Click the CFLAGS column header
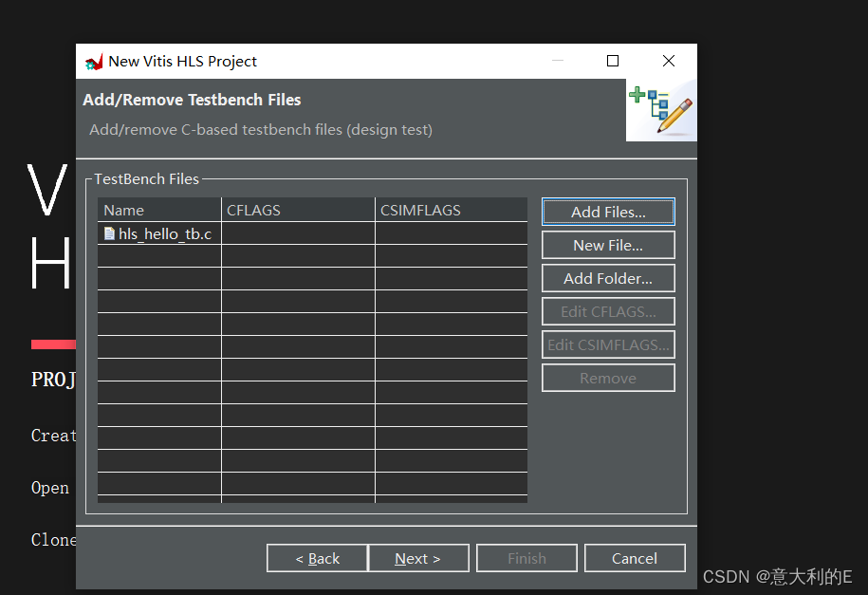868x595 pixels. 297,210
